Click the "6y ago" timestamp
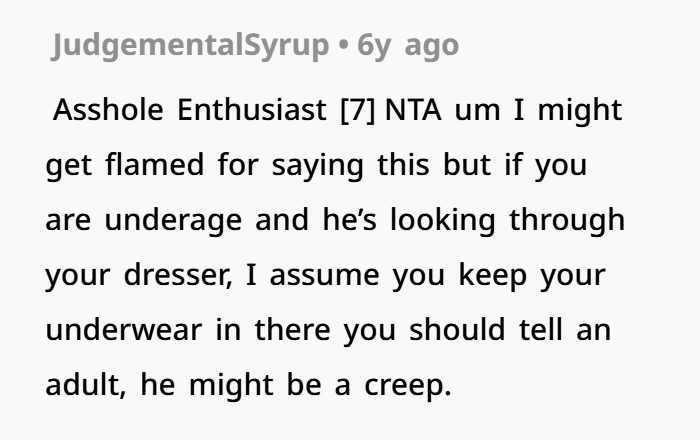Image resolution: width=700 pixels, height=440 pixels. click(407, 45)
